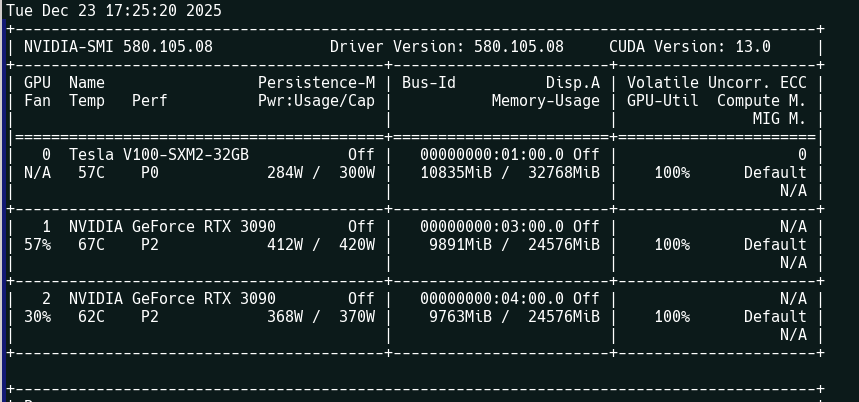Screen dimensions: 859x402
Task: Click the timestamp at the top
Action: click(x=114, y=11)
